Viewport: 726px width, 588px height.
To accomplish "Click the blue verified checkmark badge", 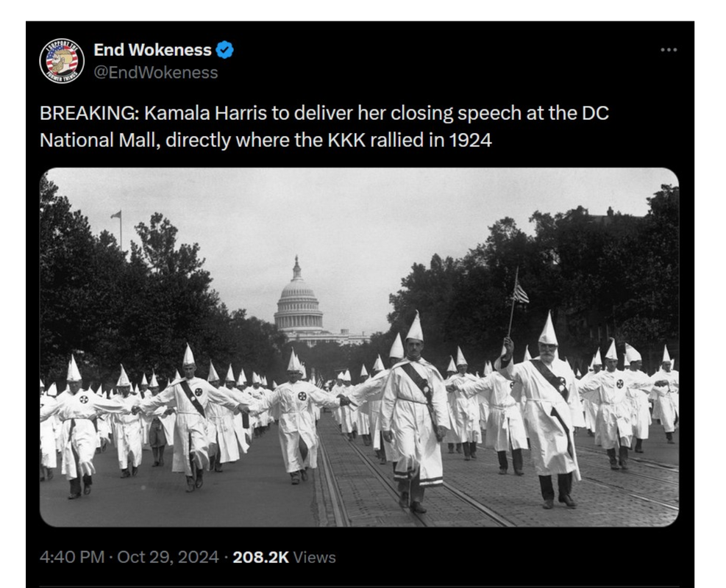I will click(225, 50).
